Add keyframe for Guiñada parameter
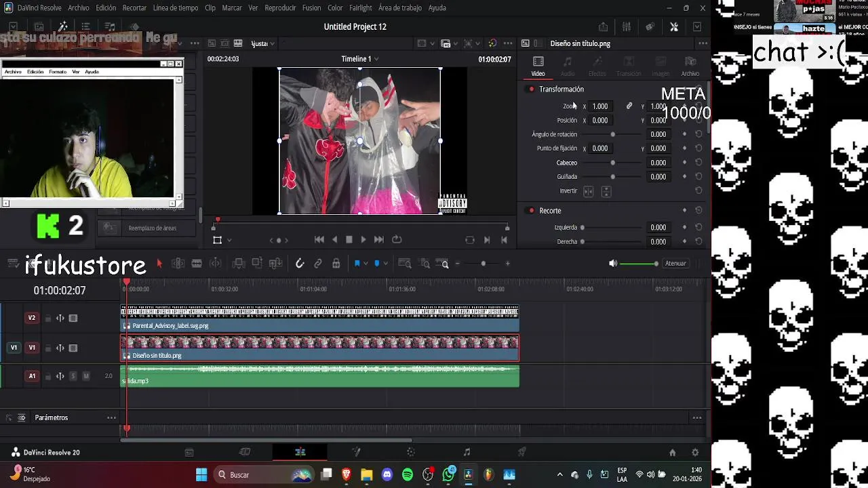Image resolution: width=868 pixels, height=488 pixels. point(684,177)
